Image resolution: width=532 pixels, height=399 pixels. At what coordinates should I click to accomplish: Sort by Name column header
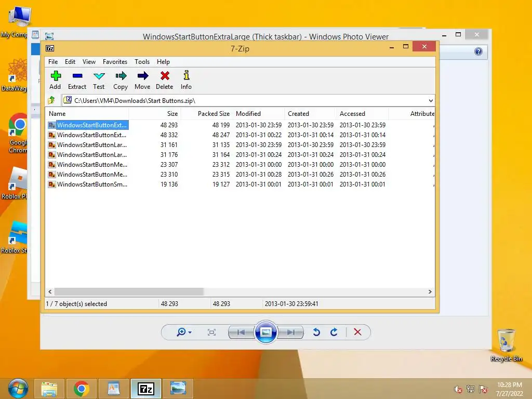pos(87,114)
